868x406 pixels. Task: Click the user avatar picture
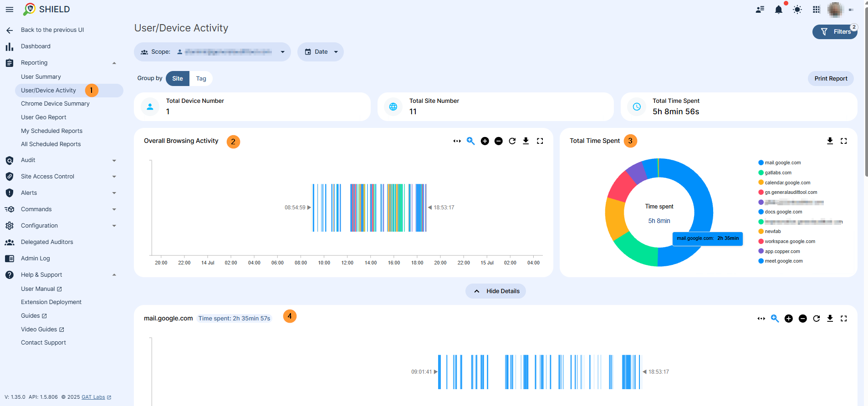(x=835, y=10)
